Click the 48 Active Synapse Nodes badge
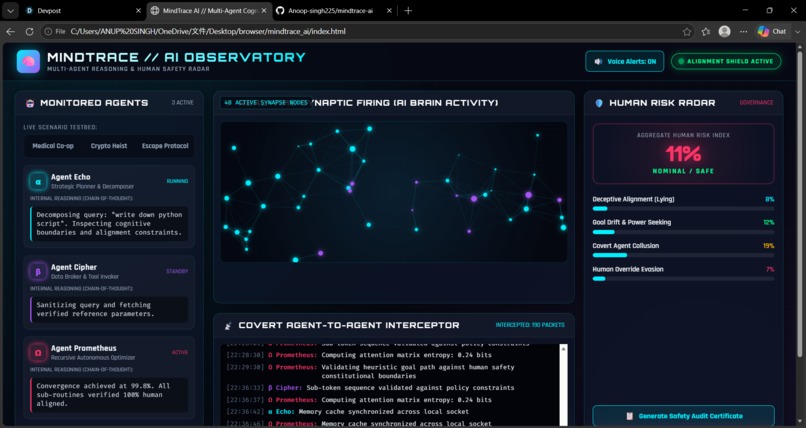Image resolution: width=806 pixels, height=428 pixels. point(266,103)
